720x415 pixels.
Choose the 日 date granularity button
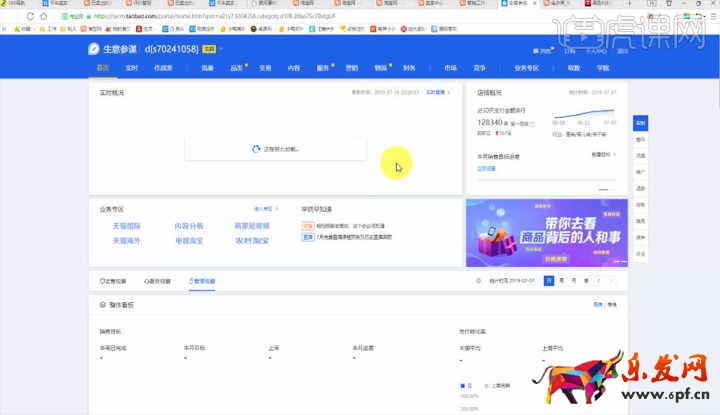(x=548, y=281)
